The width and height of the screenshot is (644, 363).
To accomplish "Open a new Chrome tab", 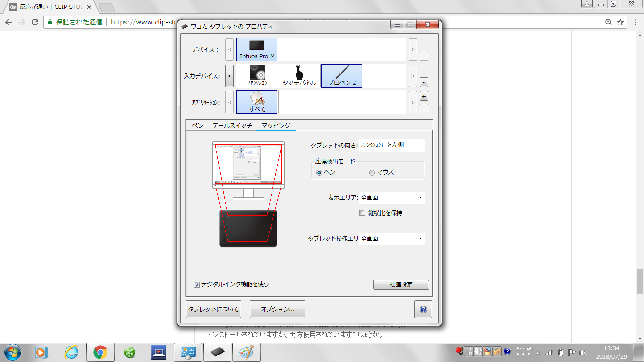I will tap(107, 7).
